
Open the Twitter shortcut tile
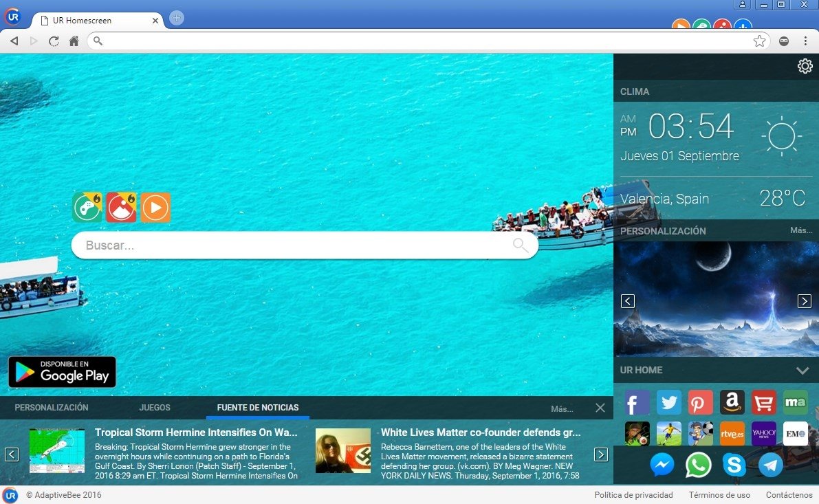pos(669,403)
